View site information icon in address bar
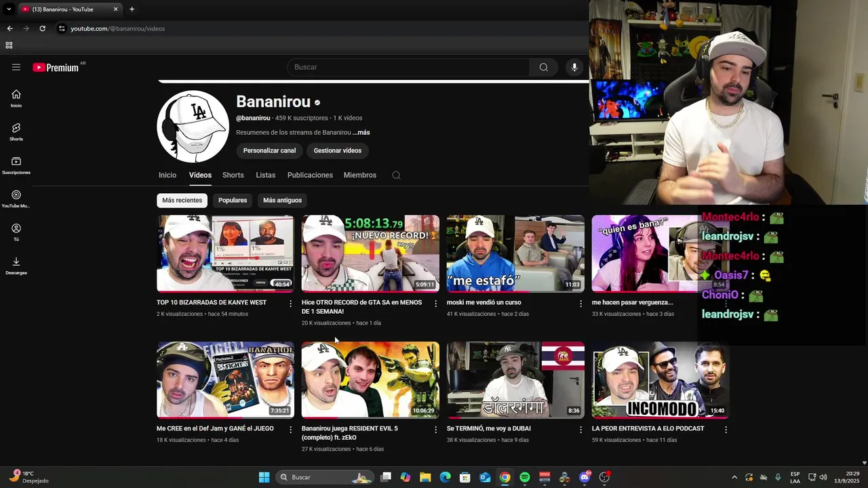Viewport: 868px width, 488px height. 62,28
